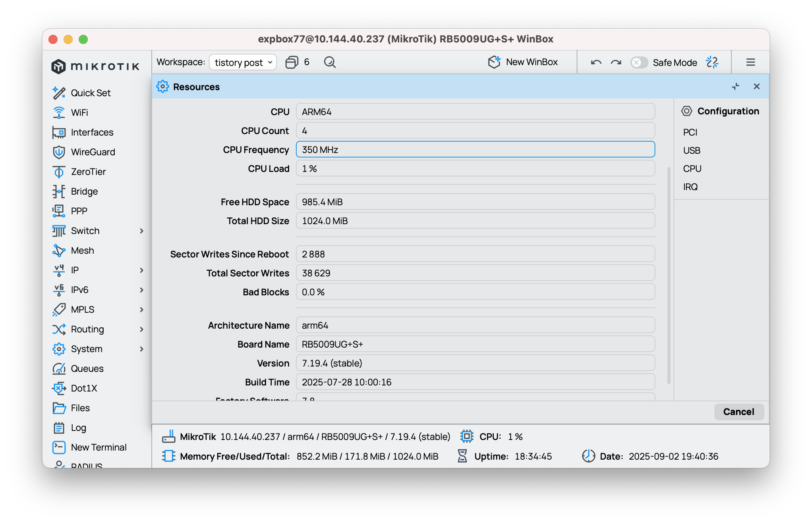Click the Resources panel vertical scrollbar
The width and height of the screenshot is (812, 524).
coord(669,275)
